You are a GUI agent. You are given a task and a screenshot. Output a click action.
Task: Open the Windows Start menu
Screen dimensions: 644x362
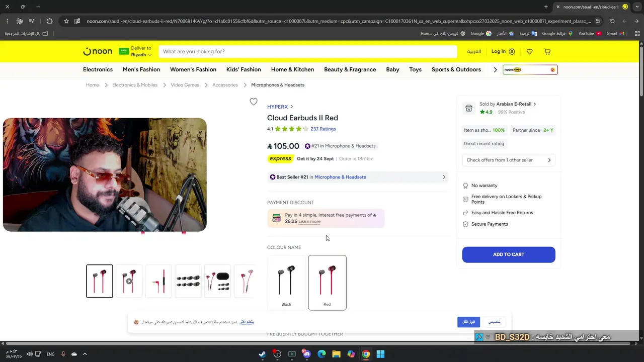coord(380,354)
